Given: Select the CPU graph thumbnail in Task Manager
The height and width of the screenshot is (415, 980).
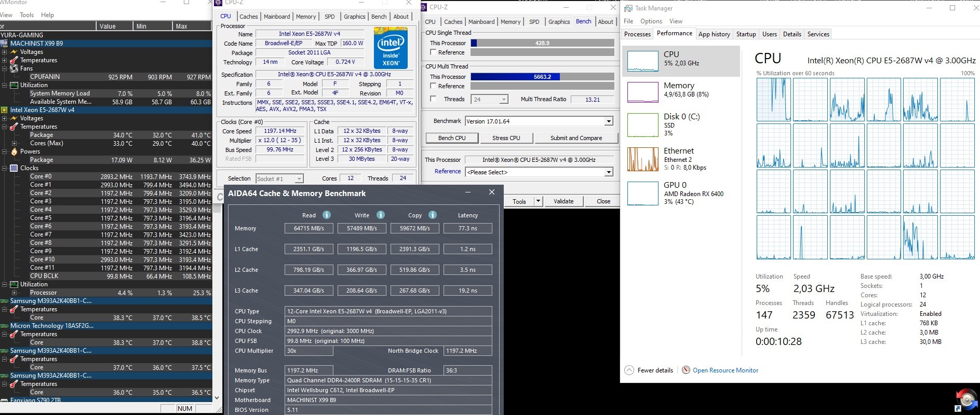Looking at the screenshot, I should click(x=643, y=61).
